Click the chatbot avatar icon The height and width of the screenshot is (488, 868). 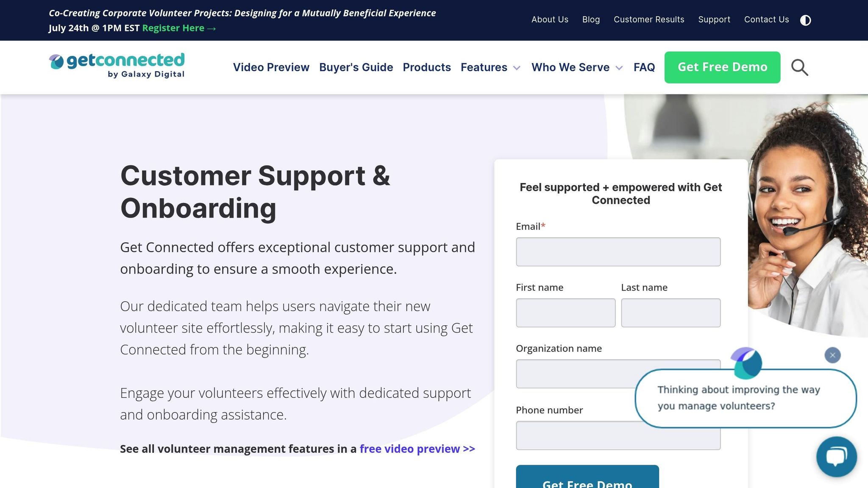(x=746, y=363)
